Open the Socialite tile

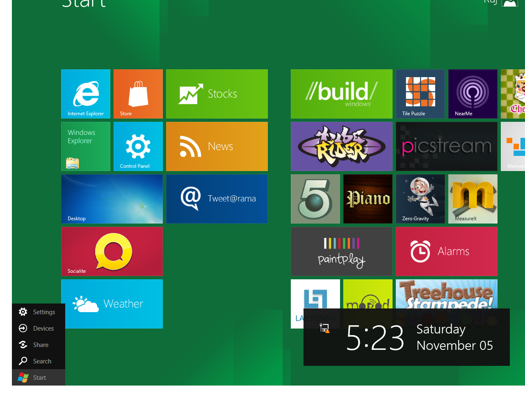pos(112,251)
